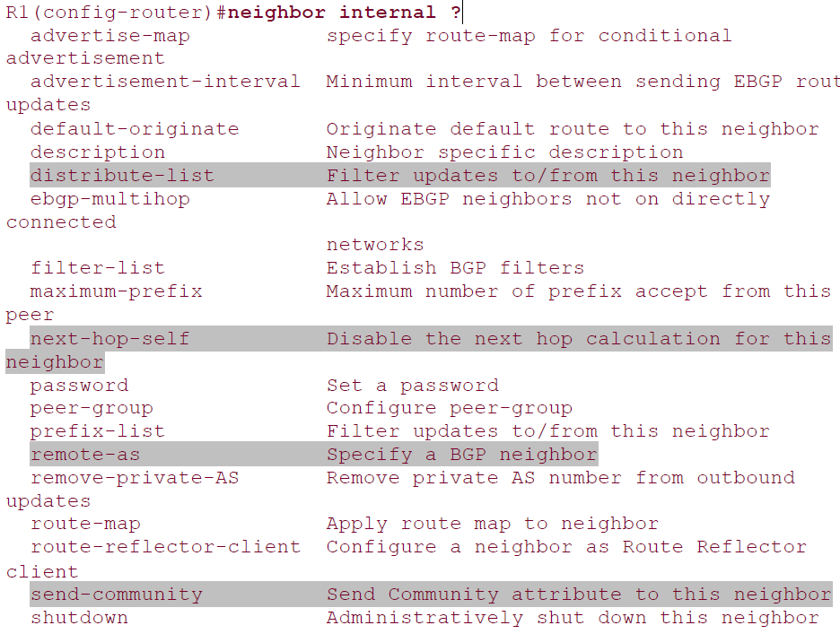
Task: Select the highlighted distribute-list option
Action: 122,176
